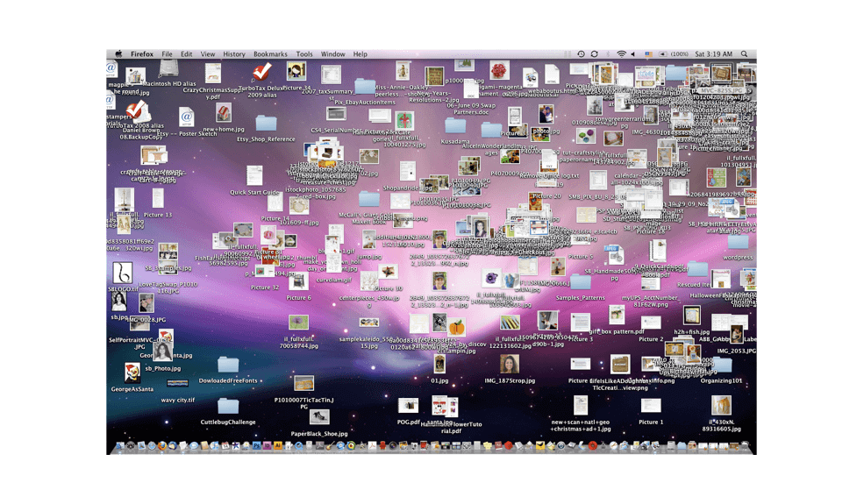864x504 pixels.
Task: Select the Picture 2 file
Action: click(x=651, y=323)
